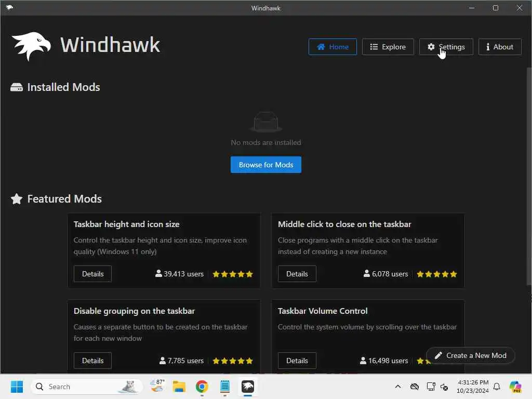
Task: Click the taskbar Search box
Action: click(87, 387)
